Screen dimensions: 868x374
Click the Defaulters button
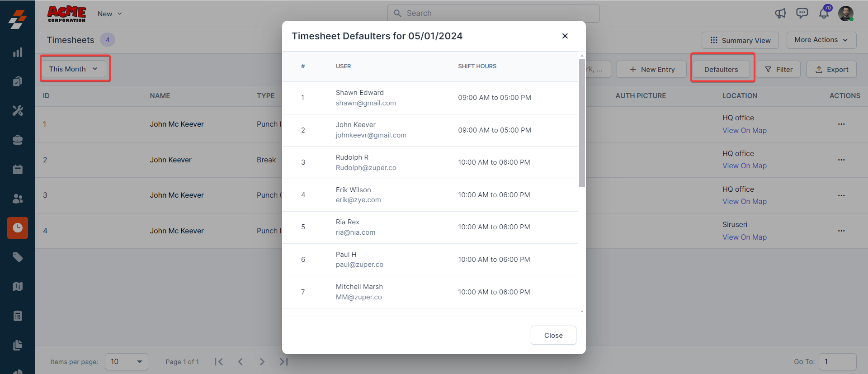tap(721, 70)
